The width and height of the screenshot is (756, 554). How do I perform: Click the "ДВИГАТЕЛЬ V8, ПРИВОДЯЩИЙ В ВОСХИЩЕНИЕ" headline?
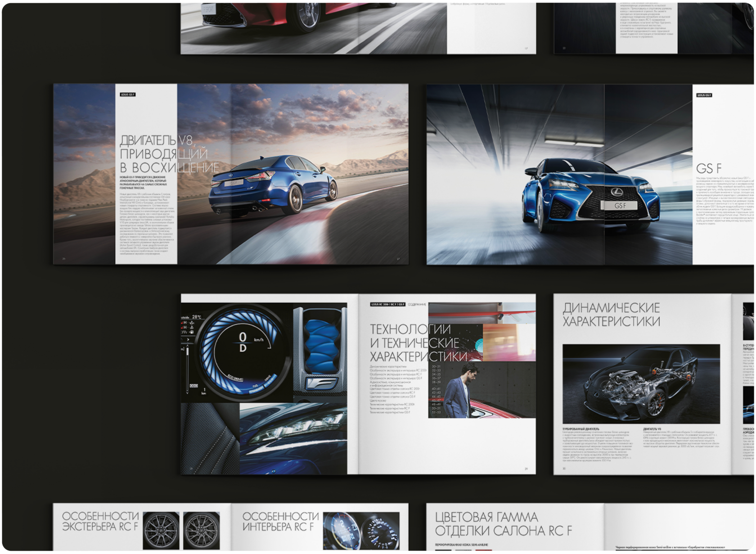(x=170, y=154)
